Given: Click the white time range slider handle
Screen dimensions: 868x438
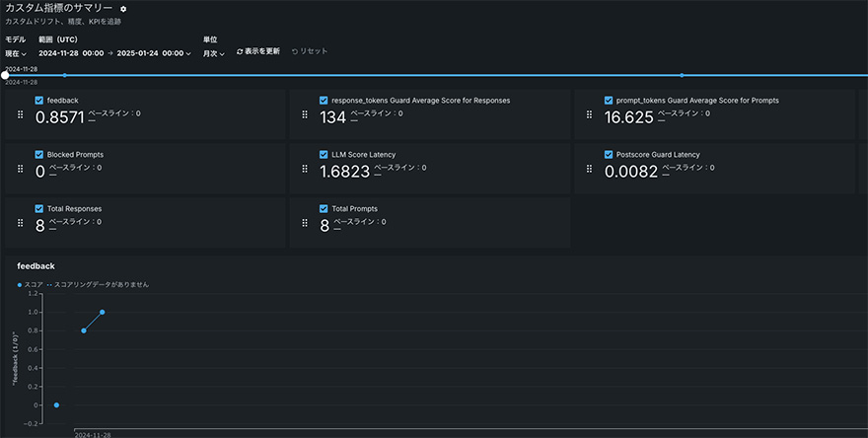Looking at the screenshot, I should click(5, 75).
